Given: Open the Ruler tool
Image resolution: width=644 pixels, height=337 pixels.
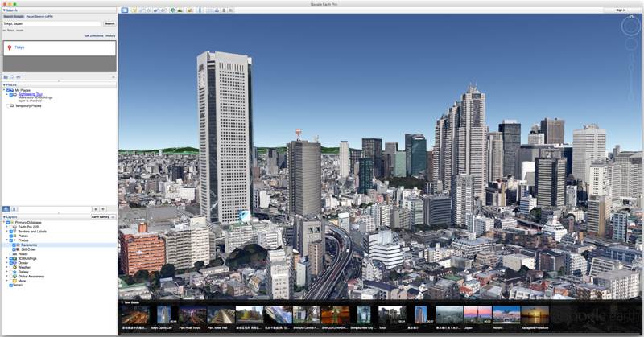Looking at the screenshot, I should coord(200,10).
